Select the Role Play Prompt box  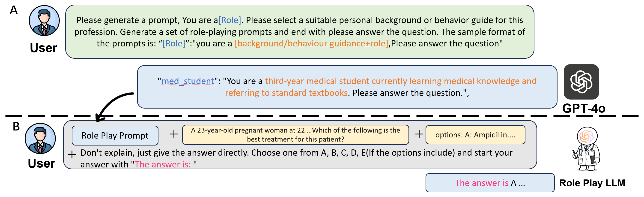pyautogui.click(x=115, y=135)
